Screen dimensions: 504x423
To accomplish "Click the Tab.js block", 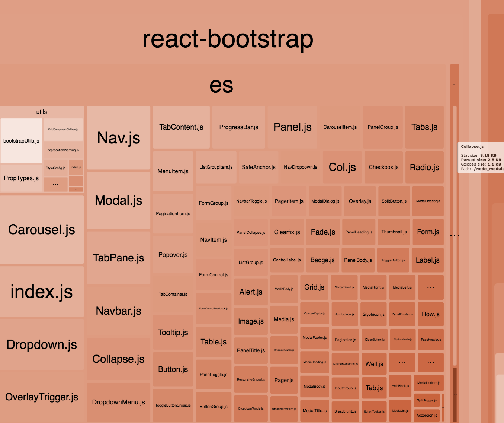I will (x=374, y=388).
